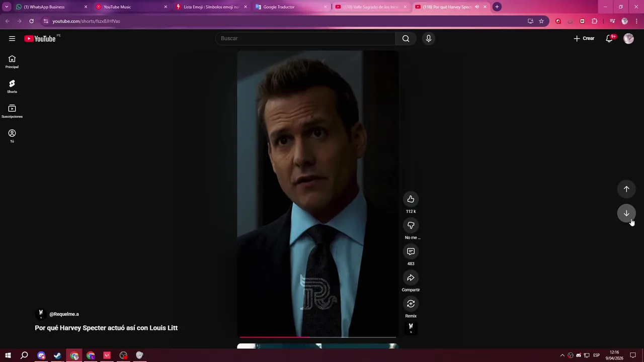The height and width of the screenshot is (362, 644).
Task: Click the taskbar clock showing 12:16
Action: click(614, 355)
